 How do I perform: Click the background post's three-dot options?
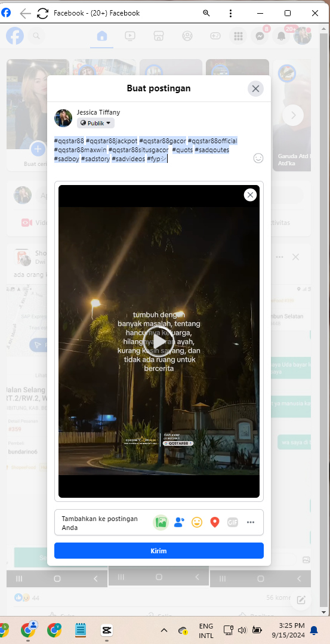[x=279, y=257]
